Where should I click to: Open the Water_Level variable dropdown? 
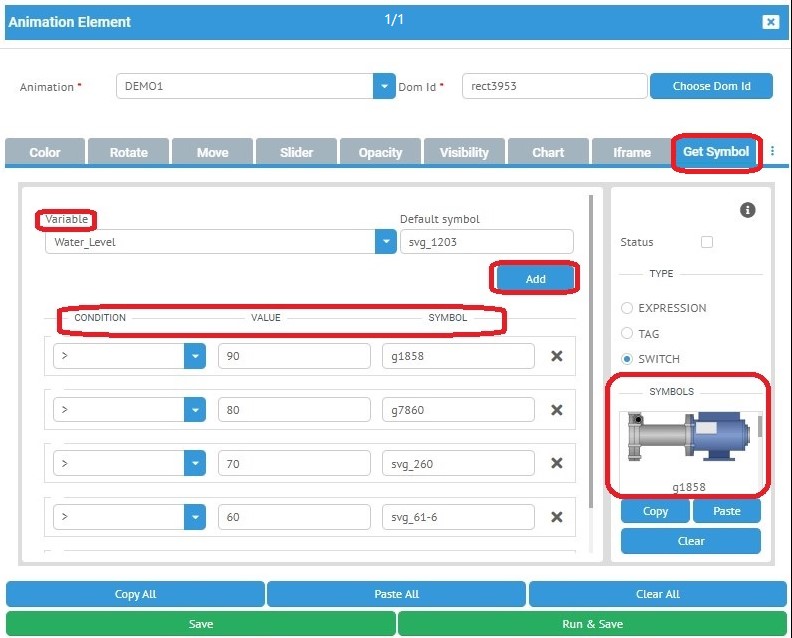point(385,241)
